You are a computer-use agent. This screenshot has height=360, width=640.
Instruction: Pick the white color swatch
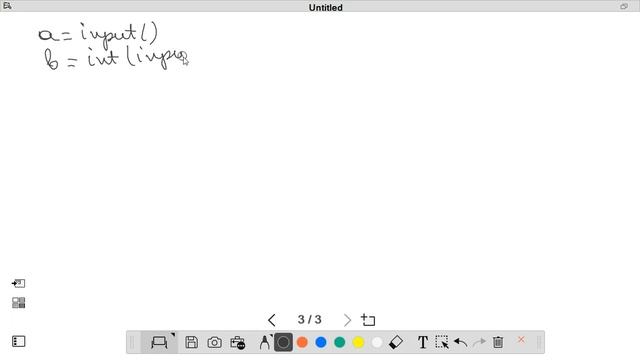tap(377, 342)
